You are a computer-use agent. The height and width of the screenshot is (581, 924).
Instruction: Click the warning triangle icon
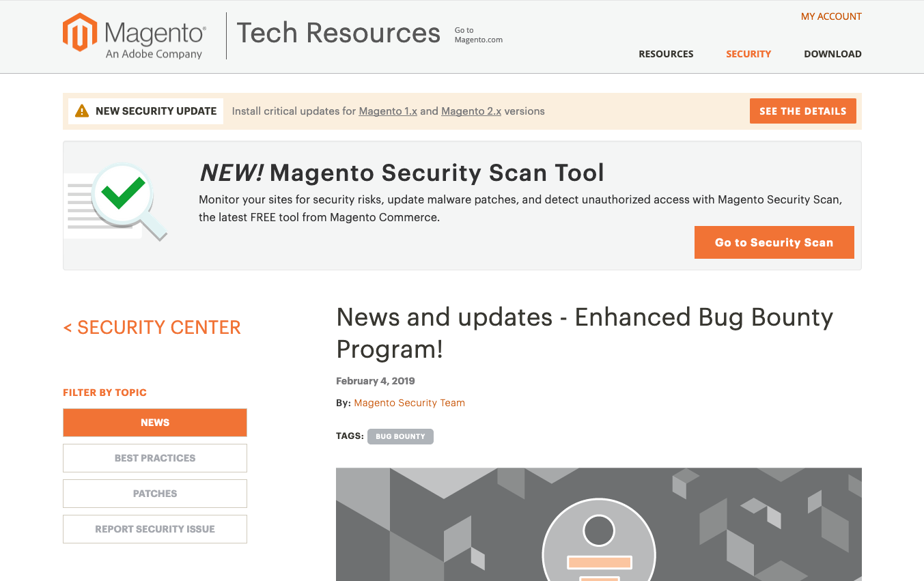click(82, 111)
